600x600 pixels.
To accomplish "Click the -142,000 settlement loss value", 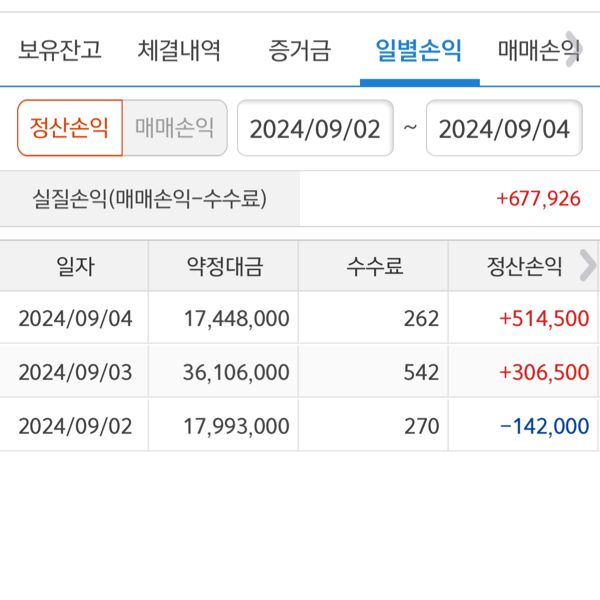I will (x=545, y=426).
